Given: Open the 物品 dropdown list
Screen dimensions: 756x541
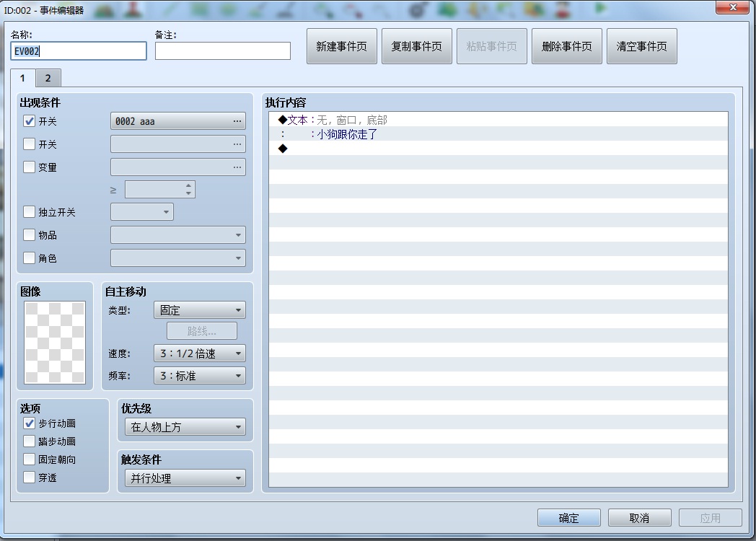Looking at the screenshot, I should click(x=178, y=235).
